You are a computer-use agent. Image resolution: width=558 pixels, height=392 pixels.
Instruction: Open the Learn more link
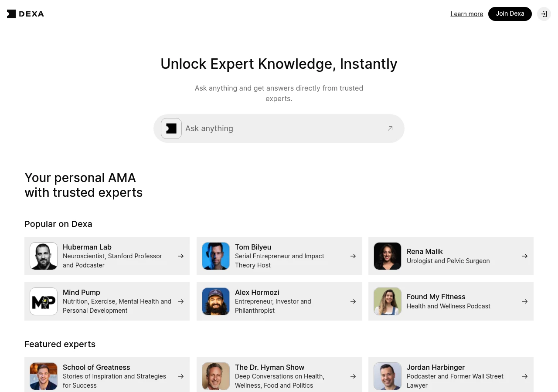[467, 14]
